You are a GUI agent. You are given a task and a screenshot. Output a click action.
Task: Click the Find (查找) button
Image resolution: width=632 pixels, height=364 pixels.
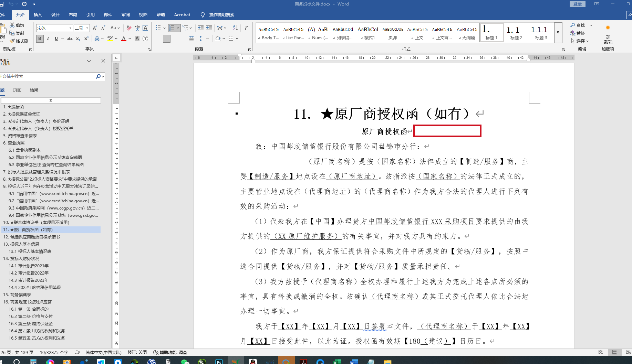(x=578, y=25)
